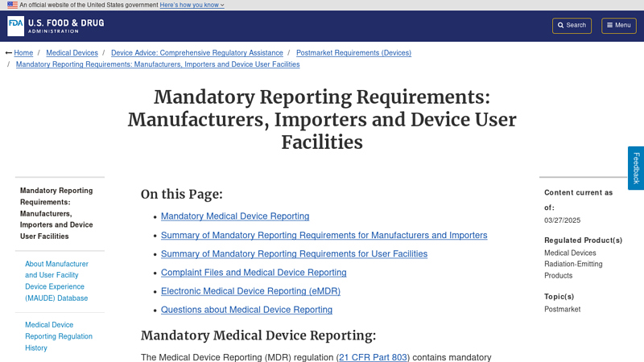Click the back arrow icon before Home
This screenshot has width=644, height=362.
[x=9, y=53]
